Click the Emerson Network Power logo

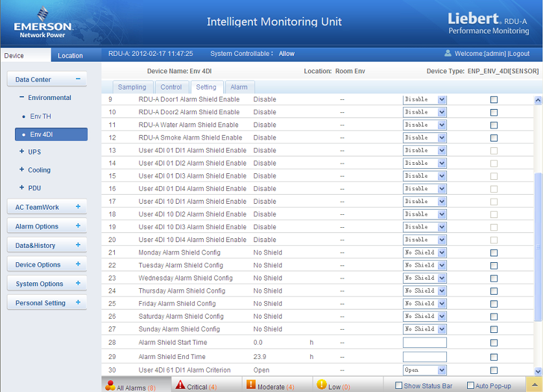click(x=43, y=23)
